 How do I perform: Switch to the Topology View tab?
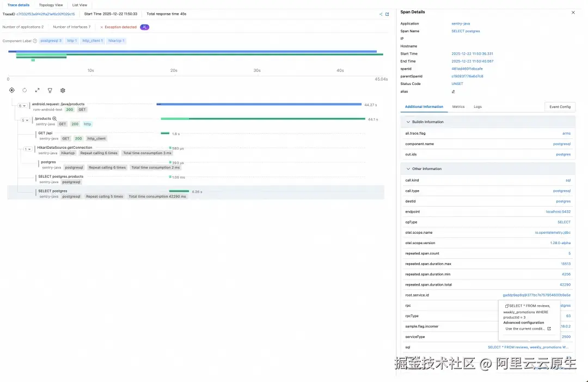point(51,5)
